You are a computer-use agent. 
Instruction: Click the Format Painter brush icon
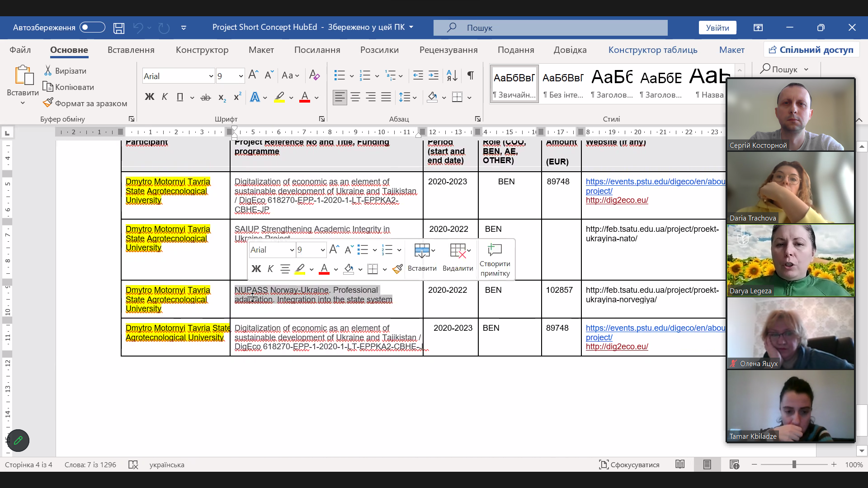[48, 103]
